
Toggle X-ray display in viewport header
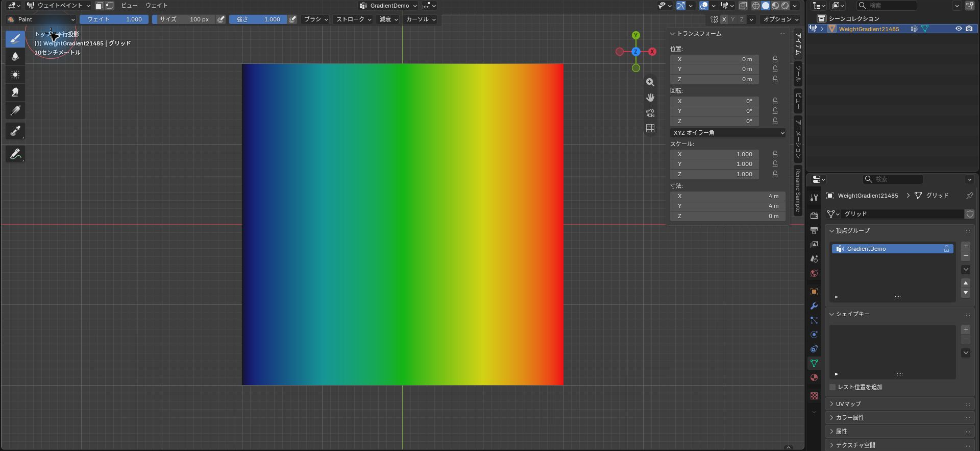pyautogui.click(x=743, y=6)
